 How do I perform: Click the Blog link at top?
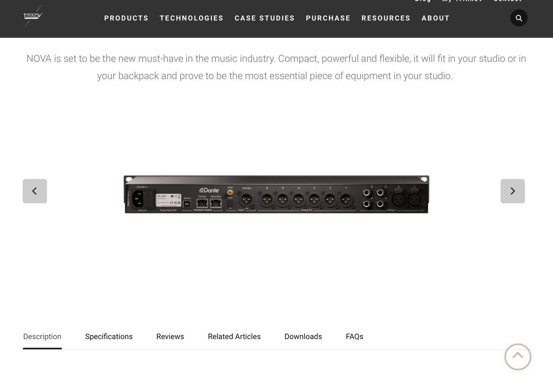(423, 1)
